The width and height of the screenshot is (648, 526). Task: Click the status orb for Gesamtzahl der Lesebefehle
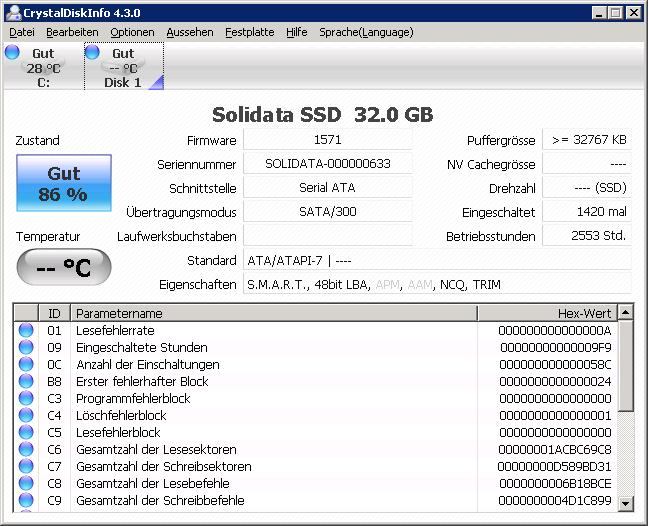pyautogui.click(x=26, y=483)
